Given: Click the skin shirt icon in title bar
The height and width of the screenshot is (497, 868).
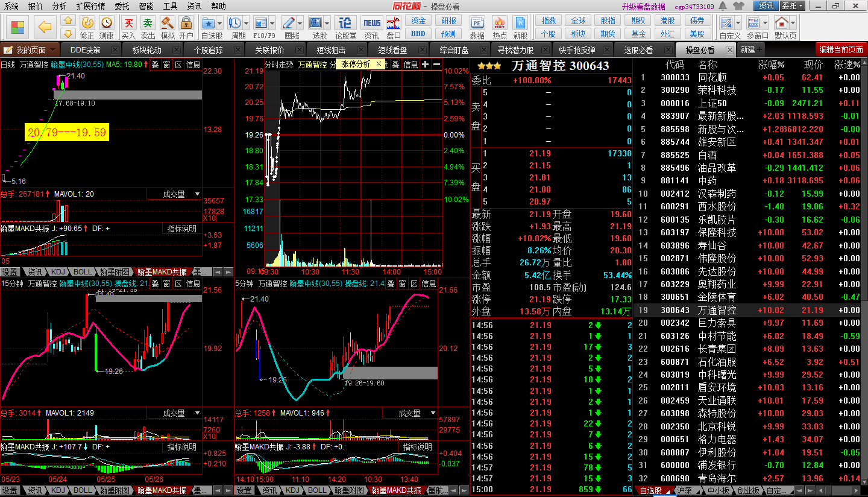Looking at the screenshot, I should click(x=739, y=6).
